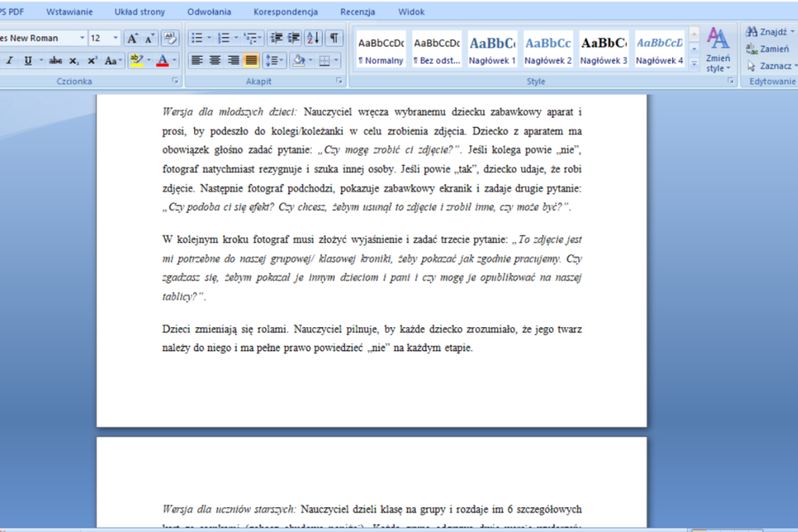798x532 pixels.
Task: Open the font color dropdown arrow
Action: click(x=175, y=61)
